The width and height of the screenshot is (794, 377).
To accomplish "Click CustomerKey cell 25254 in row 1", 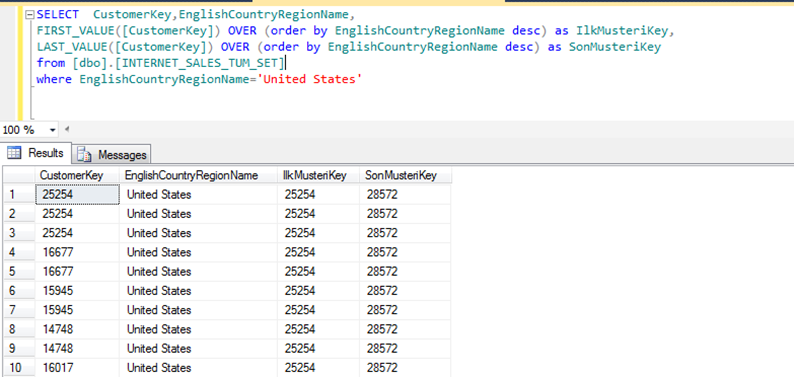I will coord(77,195).
